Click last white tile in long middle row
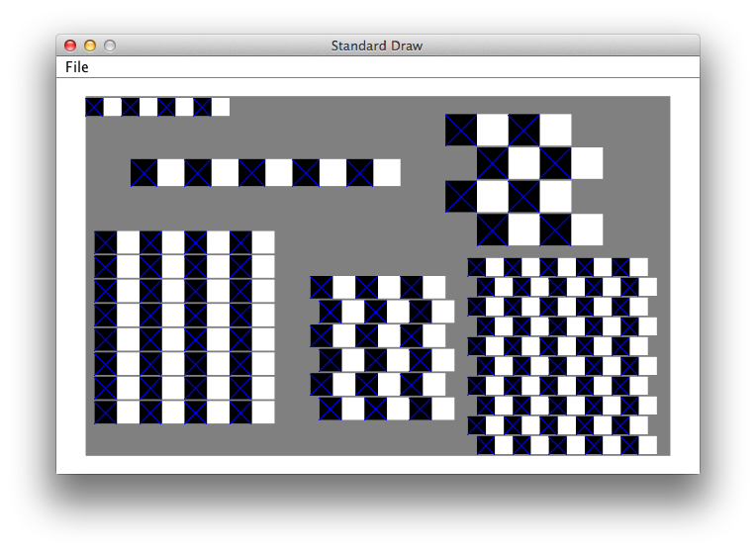The height and width of the screenshot is (552, 756). [x=387, y=172]
